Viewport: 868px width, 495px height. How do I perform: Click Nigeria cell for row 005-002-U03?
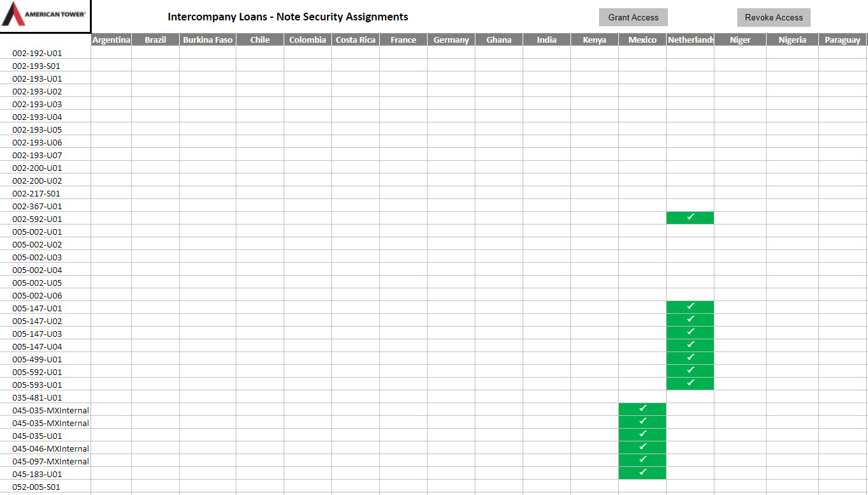tap(792, 256)
